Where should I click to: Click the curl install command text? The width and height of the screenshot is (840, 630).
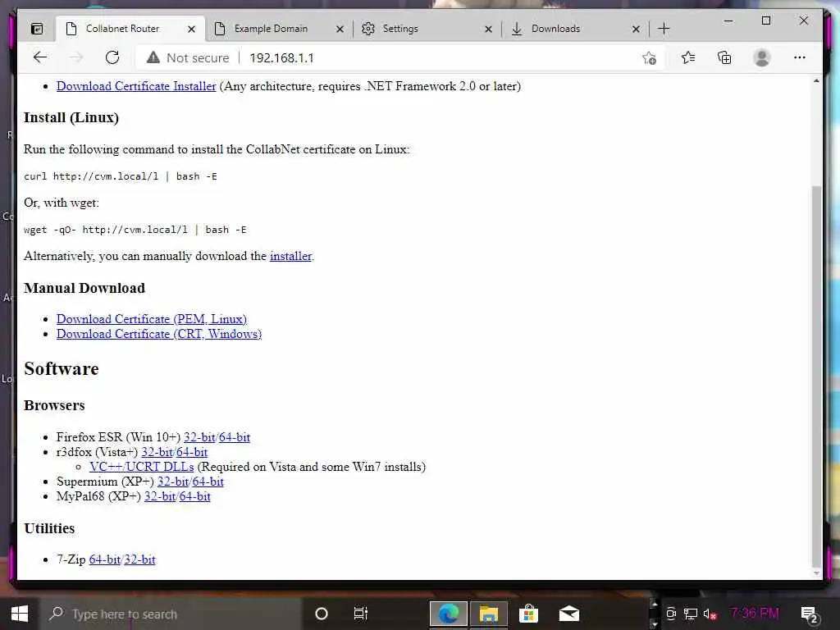[x=121, y=176]
